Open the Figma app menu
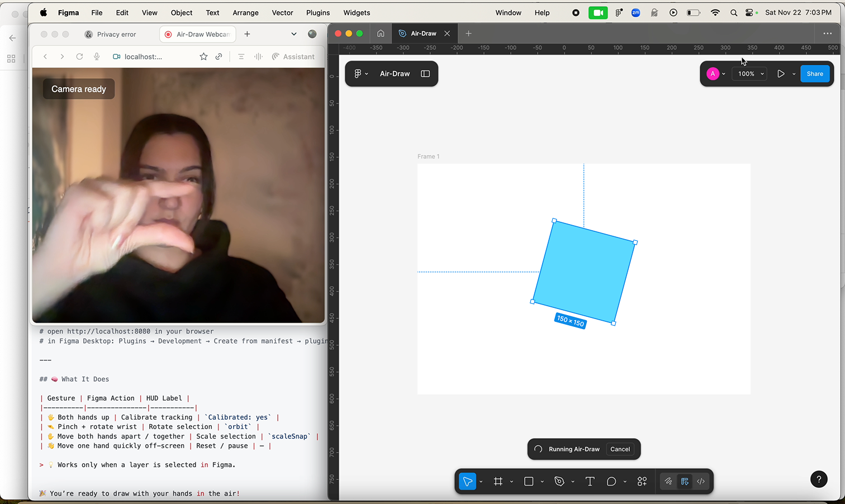The image size is (845, 504). [68, 12]
